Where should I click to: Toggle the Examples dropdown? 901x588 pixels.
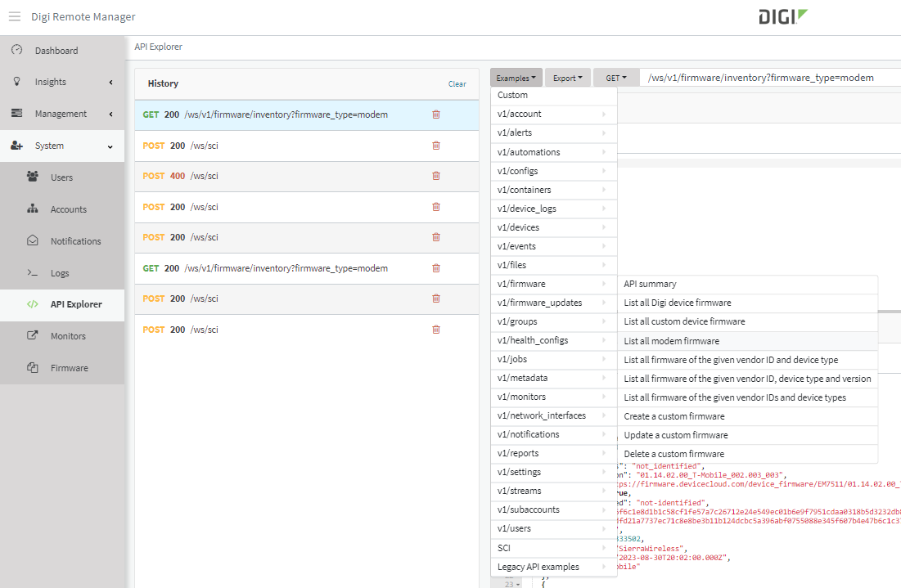point(516,78)
